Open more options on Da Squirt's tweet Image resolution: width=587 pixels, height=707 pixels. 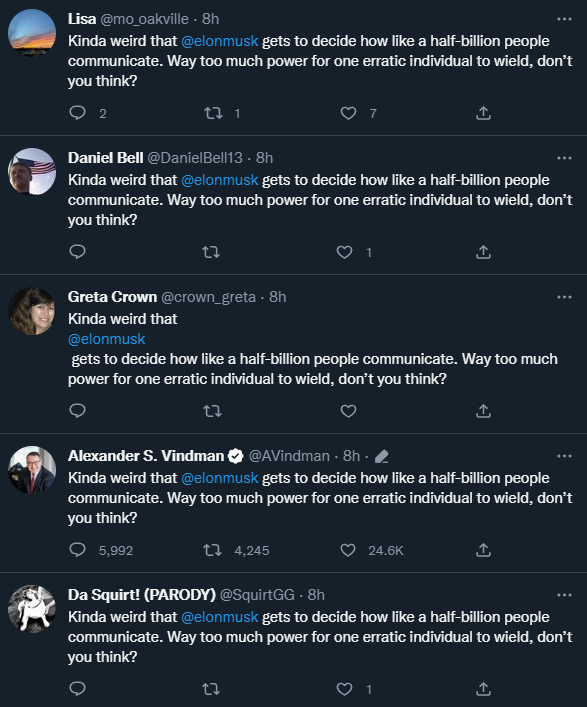point(564,595)
